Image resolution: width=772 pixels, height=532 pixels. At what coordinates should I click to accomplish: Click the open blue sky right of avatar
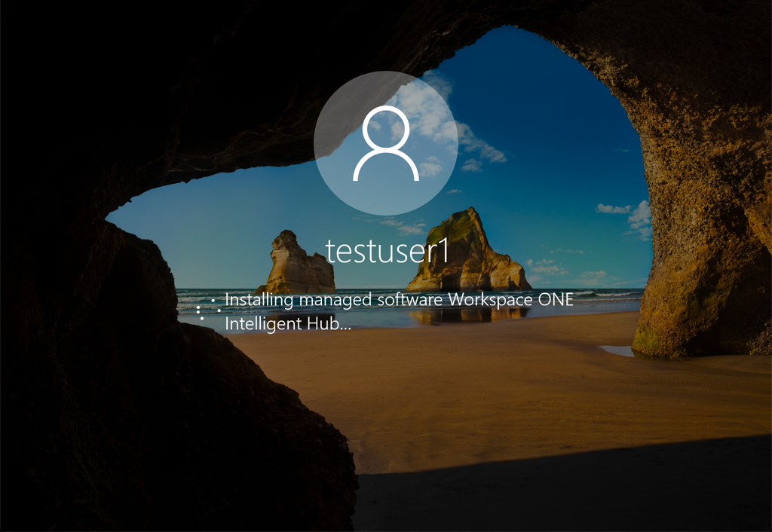coord(543,113)
